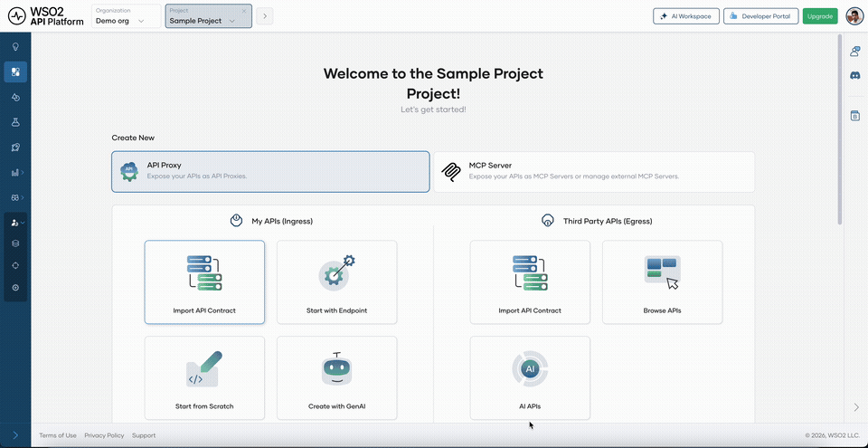Open the contact support person-chat icon
868x448 pixels.
pyautogui.click(x=854, y=51)
